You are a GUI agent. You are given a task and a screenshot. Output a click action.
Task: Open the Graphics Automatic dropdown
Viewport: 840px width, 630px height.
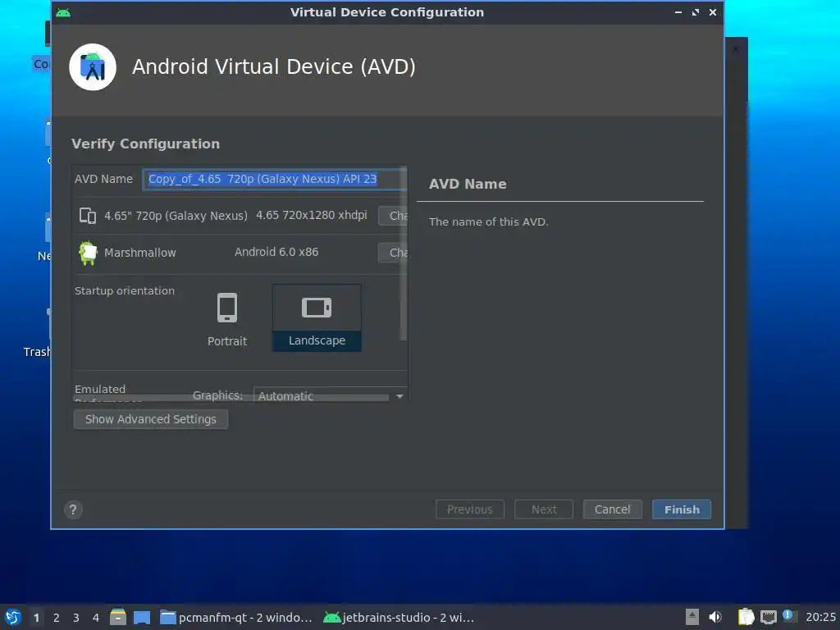[330, 396]
